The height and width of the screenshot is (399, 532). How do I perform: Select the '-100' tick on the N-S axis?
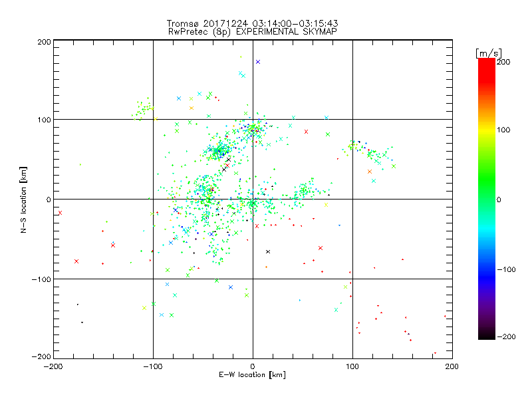coord(41,279)
